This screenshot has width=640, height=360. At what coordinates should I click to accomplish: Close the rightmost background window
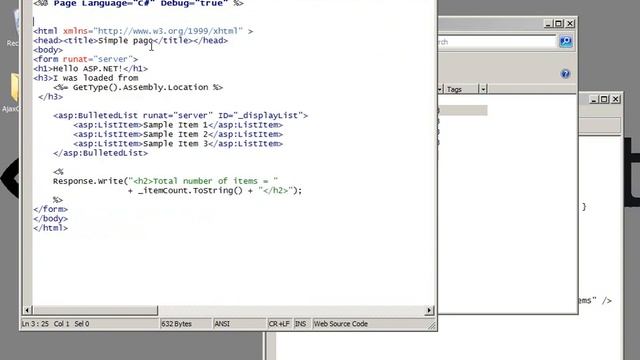[616, 99]
